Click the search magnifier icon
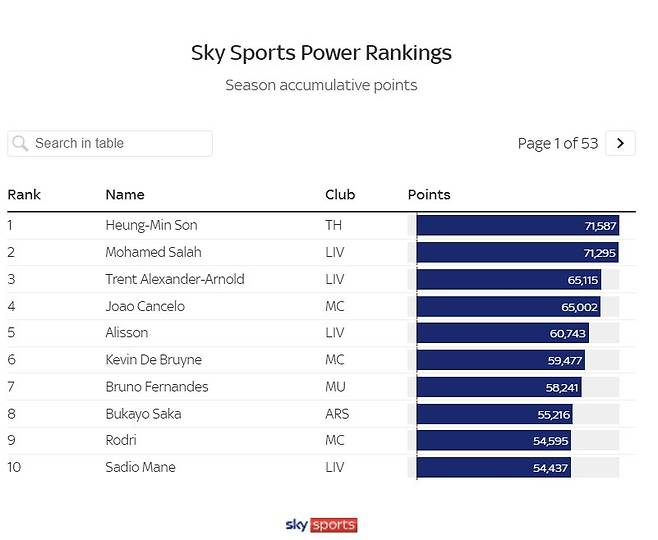Screen dimensions: 658x540 21,144
